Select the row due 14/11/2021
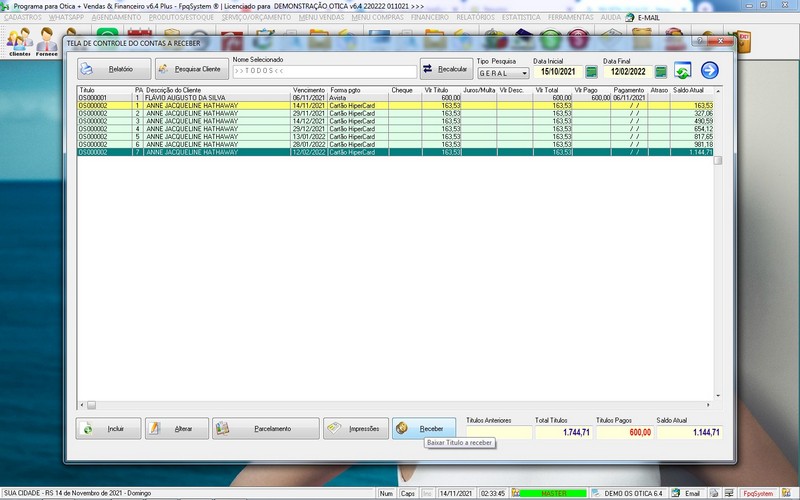Screen dimensions: 800x500 [395, 106]
